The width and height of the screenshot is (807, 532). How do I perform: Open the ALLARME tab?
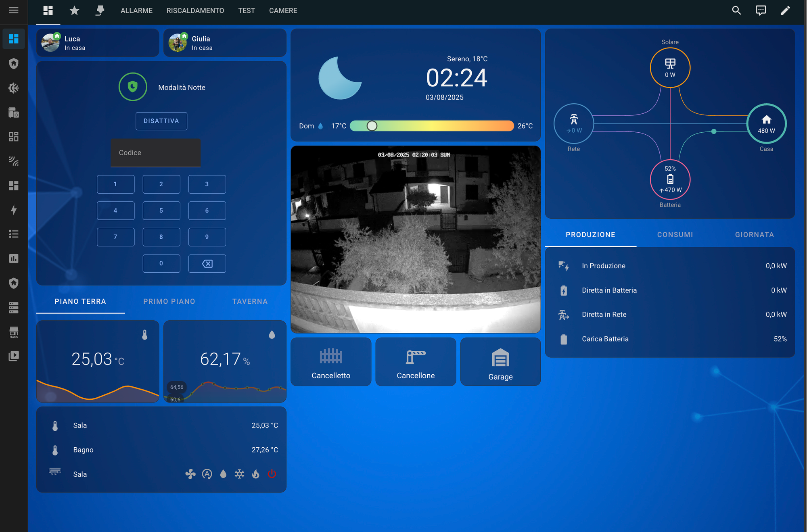pyautogui.click(x=136, y=10)
